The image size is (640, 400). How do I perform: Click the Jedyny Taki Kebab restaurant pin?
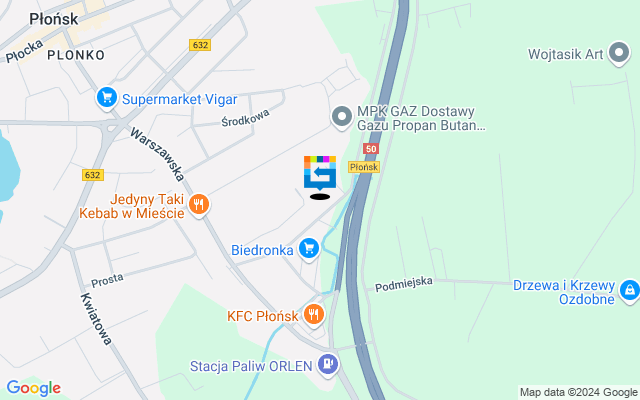199,205
